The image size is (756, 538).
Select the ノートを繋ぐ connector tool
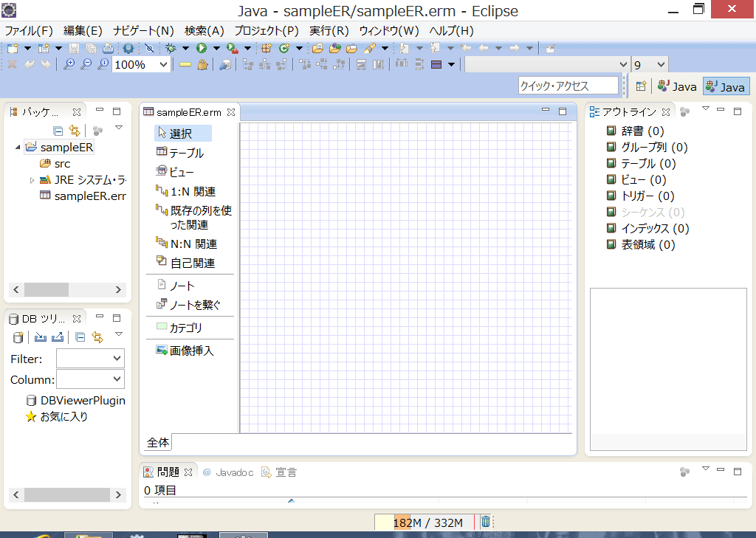[x=189, y=305]
